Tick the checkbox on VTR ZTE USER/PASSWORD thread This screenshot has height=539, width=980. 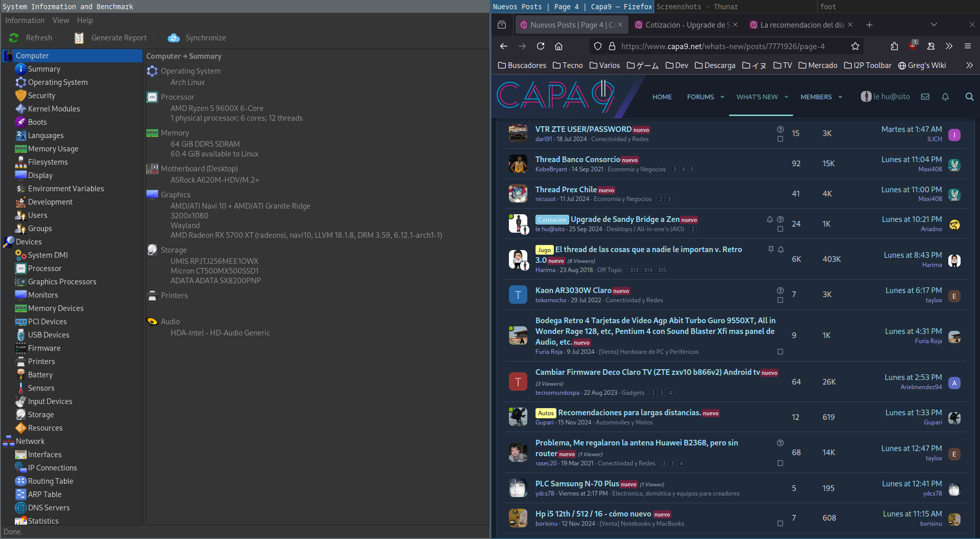(x=780, y=139)
